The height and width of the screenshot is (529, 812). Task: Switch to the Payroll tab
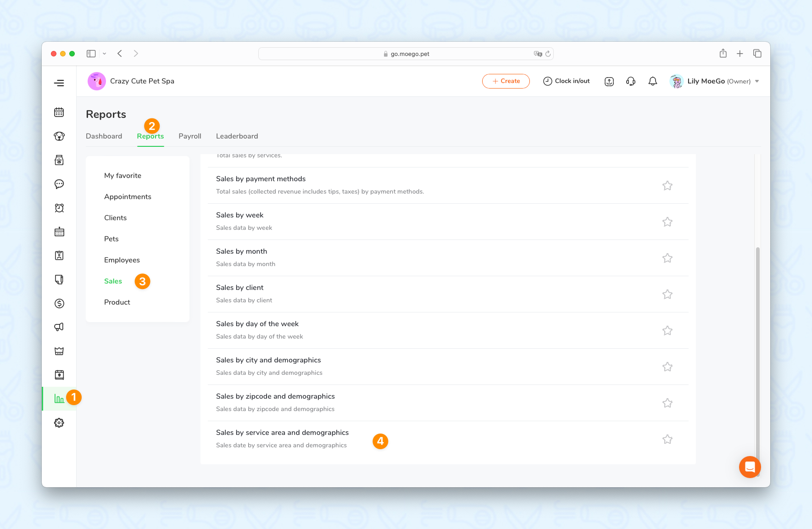pos(190,136)
